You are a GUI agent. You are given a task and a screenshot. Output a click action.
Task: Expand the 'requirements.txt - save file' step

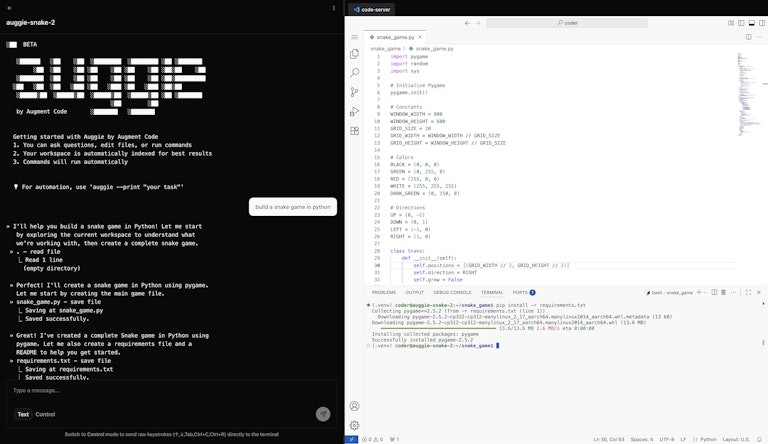point(63,361)
